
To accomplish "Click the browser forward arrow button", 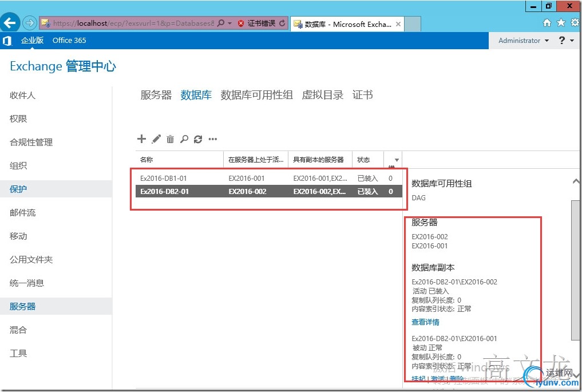I will (29, 23).
